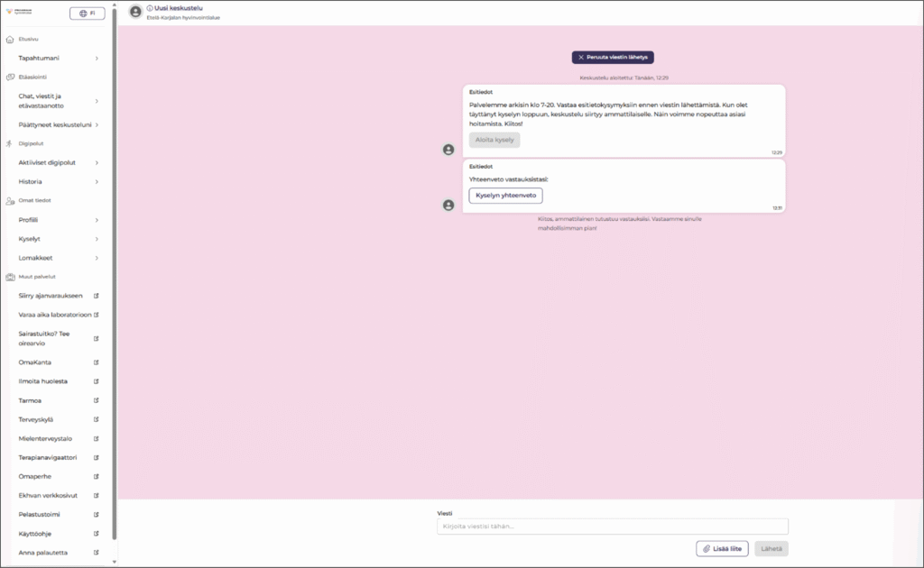Click the external link icon beside Tarmoa
The image size is (924, 568).
pyautogui.click(x=97, y=400)
